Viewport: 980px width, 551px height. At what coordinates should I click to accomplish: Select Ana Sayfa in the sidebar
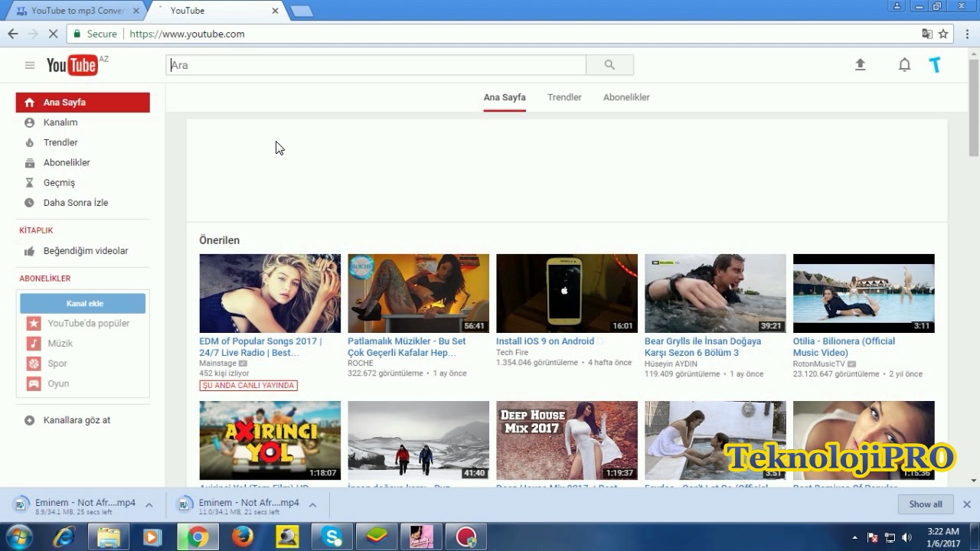click(83, 103)
